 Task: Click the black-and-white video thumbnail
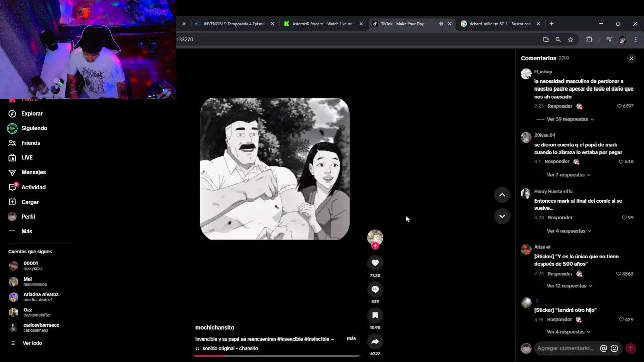(275, 168)
